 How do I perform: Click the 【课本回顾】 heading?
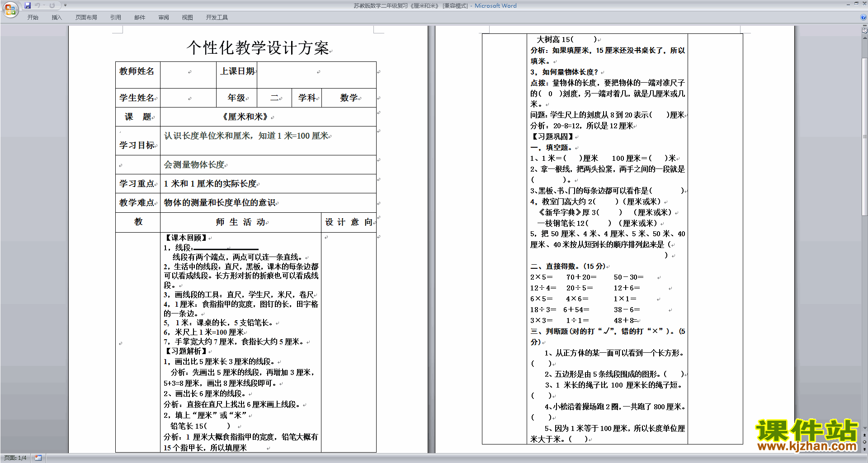pos(186,238)
